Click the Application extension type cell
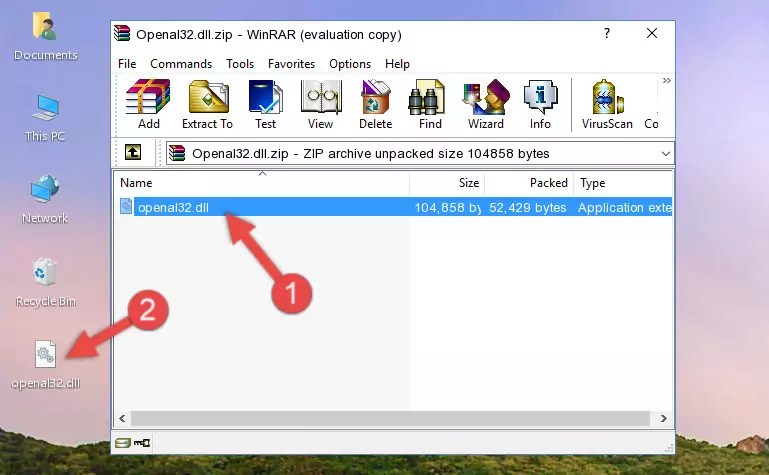Viewport: 769px width, 475px height. click(624, 208)
